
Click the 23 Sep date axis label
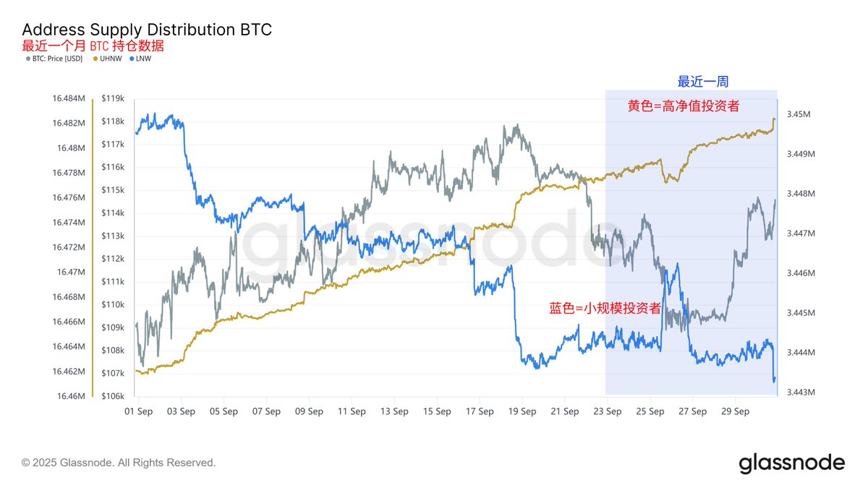click(608, 411)
